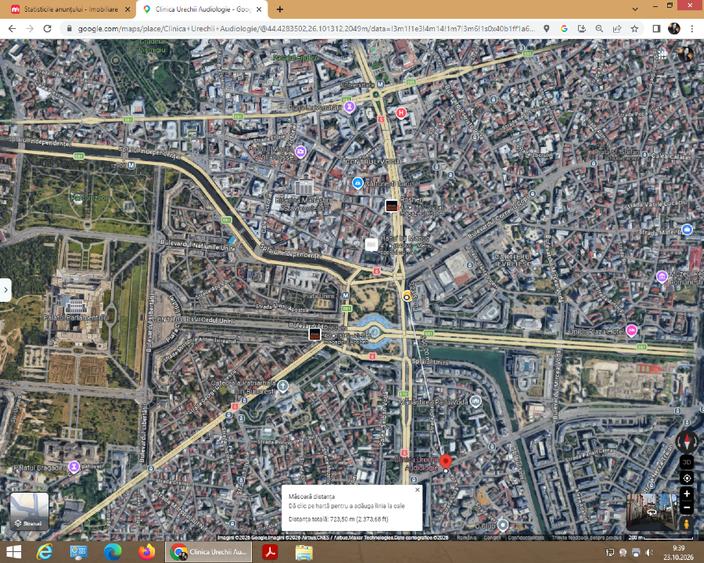Bookmark this page with the star icon
Image resolution: width=704 pixels, height=563 pixels.
[x=634, y=28]
